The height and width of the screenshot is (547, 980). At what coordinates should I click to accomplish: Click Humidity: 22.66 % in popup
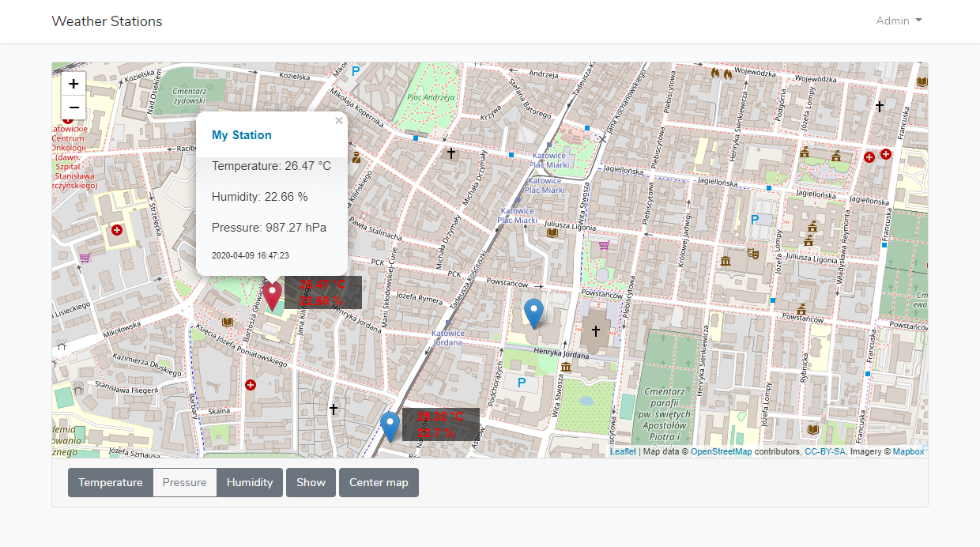[259, 197]
